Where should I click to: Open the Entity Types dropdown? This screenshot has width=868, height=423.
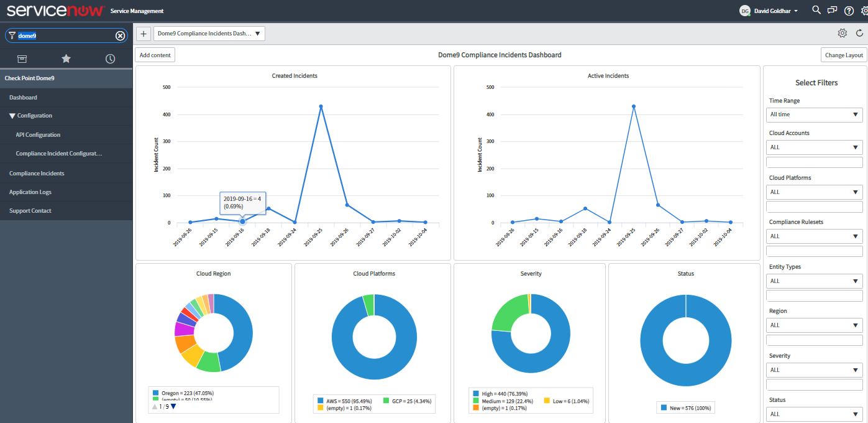point(815,281)
